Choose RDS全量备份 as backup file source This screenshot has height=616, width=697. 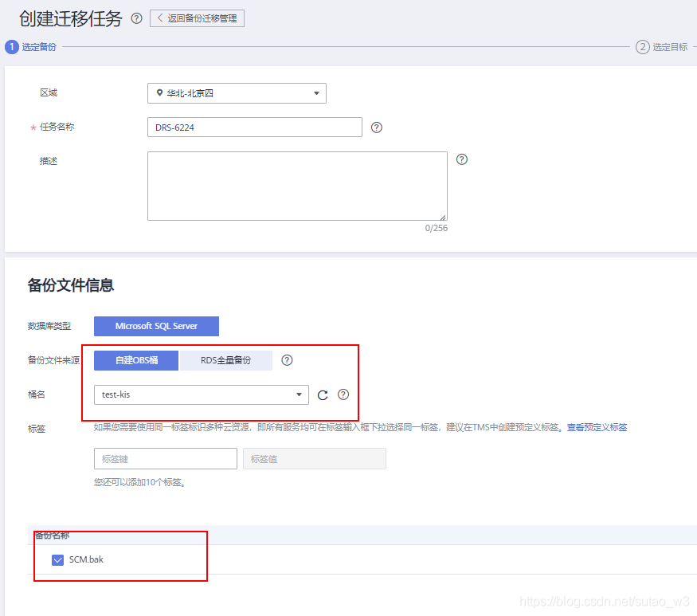(x=225, y=360)
